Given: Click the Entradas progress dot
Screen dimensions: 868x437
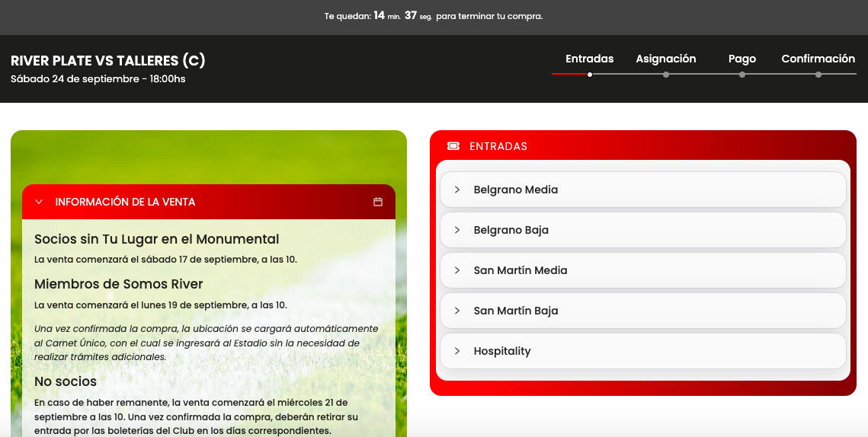Looking at the screenshot, I should (590, 75).
